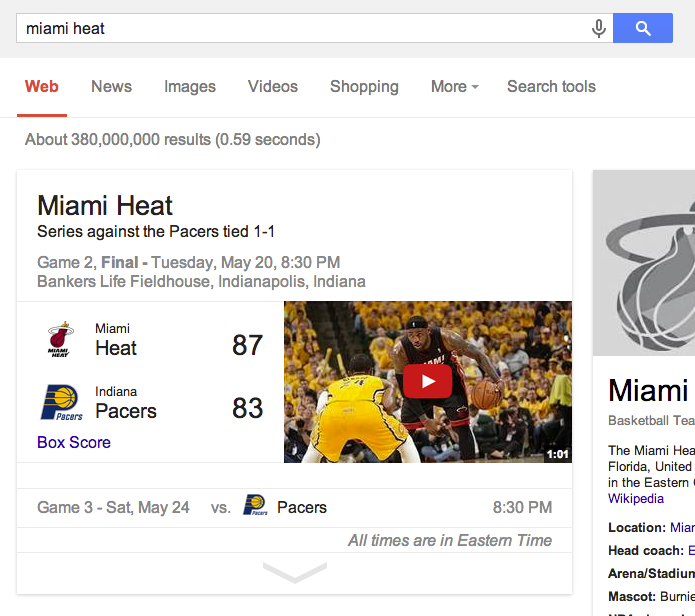Screen dimensions: 695x616
Task: Open the Box Score link
Action: tap(74, 442)
